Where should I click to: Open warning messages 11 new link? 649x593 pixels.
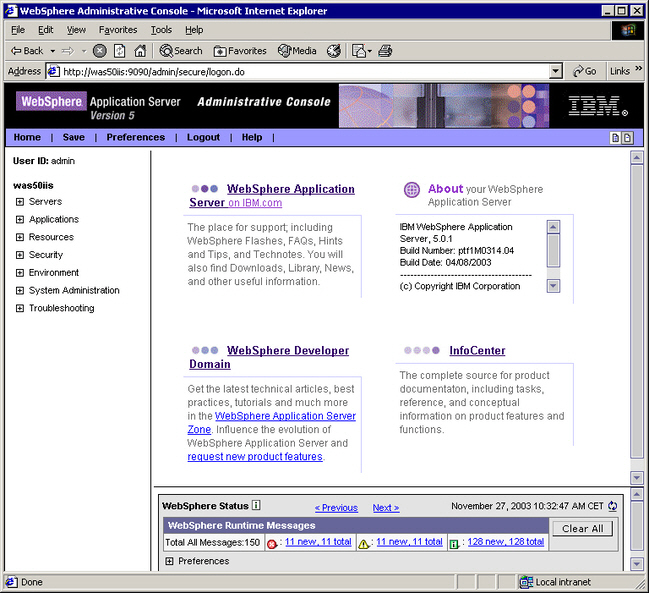[409, 542]
